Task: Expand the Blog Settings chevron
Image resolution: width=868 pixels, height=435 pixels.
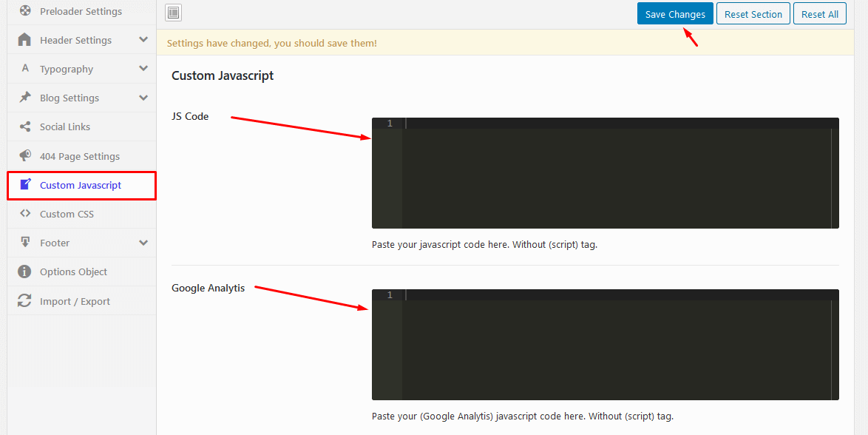Action: coord(143,98)
